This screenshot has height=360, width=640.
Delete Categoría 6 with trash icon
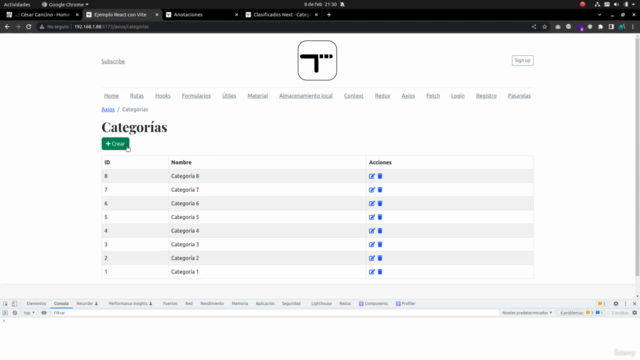pyautogui.click(x=380, y=203)
